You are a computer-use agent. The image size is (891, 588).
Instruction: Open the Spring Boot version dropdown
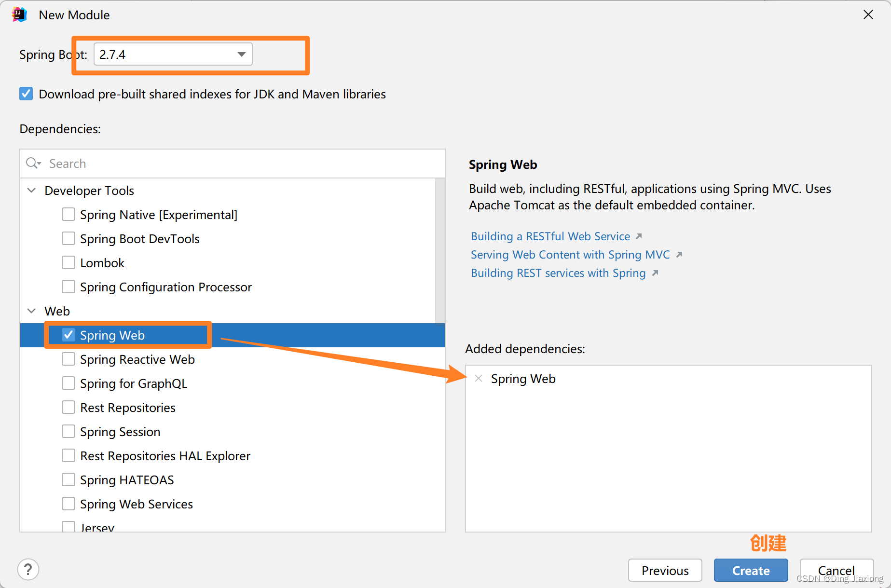[173, 54]
